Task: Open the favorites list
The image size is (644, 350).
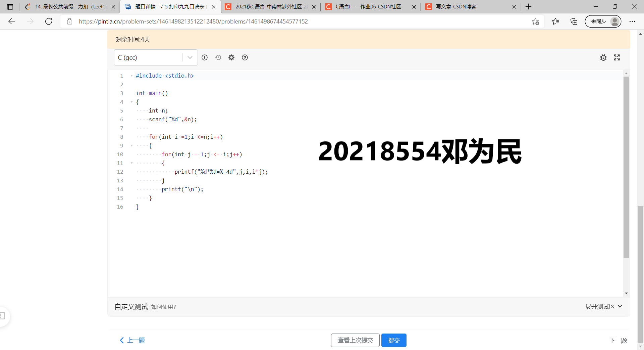Action: click(555, 21)
